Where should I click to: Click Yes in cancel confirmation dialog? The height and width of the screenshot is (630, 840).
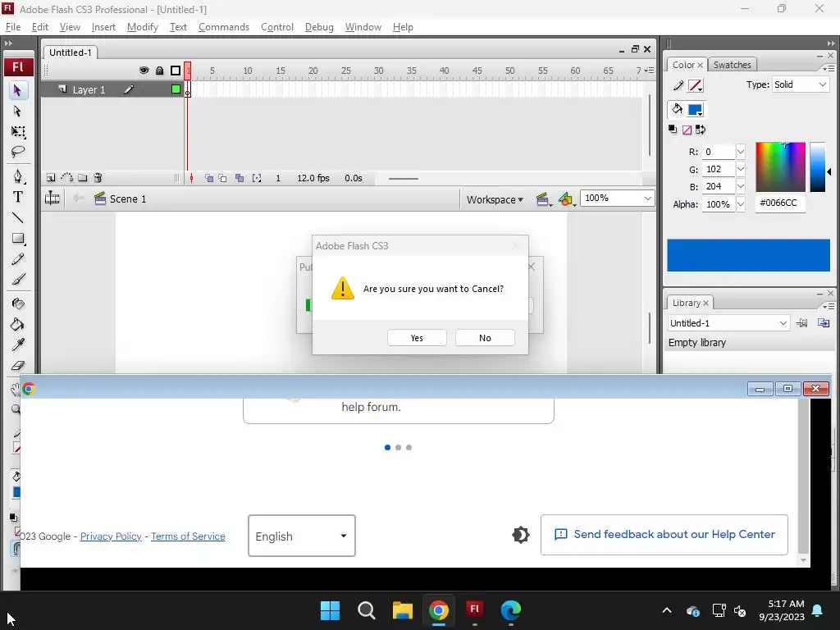417,338
